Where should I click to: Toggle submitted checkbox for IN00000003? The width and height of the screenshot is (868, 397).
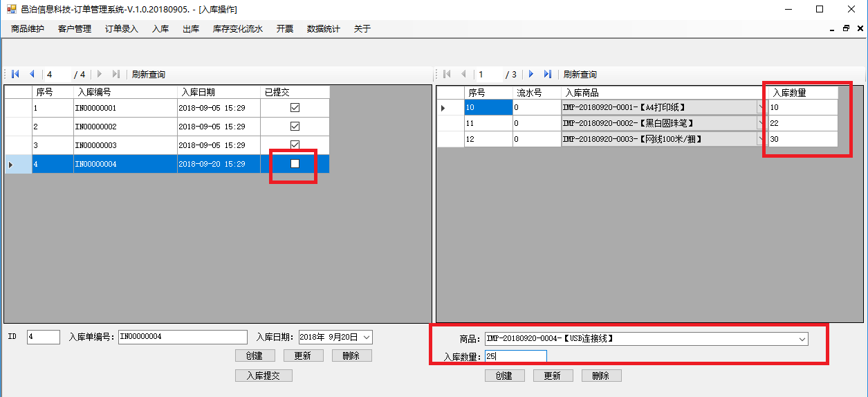295,145
